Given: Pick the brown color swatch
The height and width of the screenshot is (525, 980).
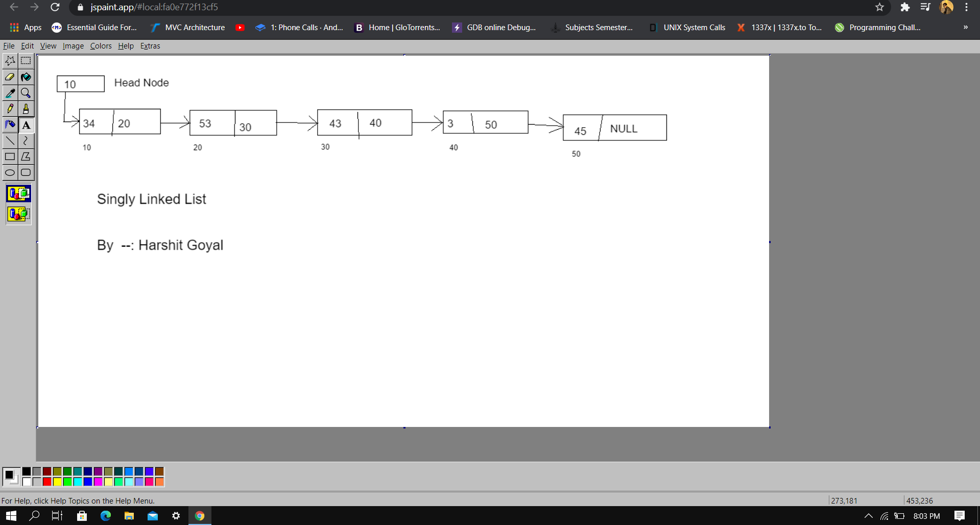Looking at the screenshot, I should 159,471.
